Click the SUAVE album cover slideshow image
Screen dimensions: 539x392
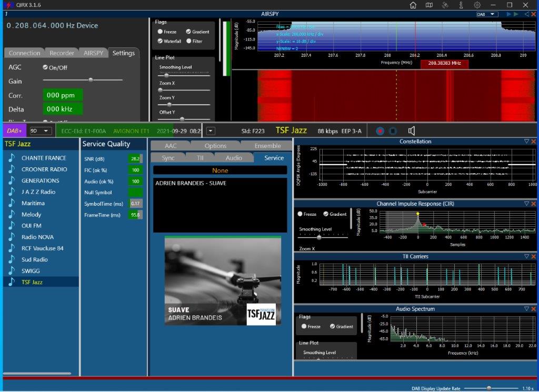tap(223, 280)
